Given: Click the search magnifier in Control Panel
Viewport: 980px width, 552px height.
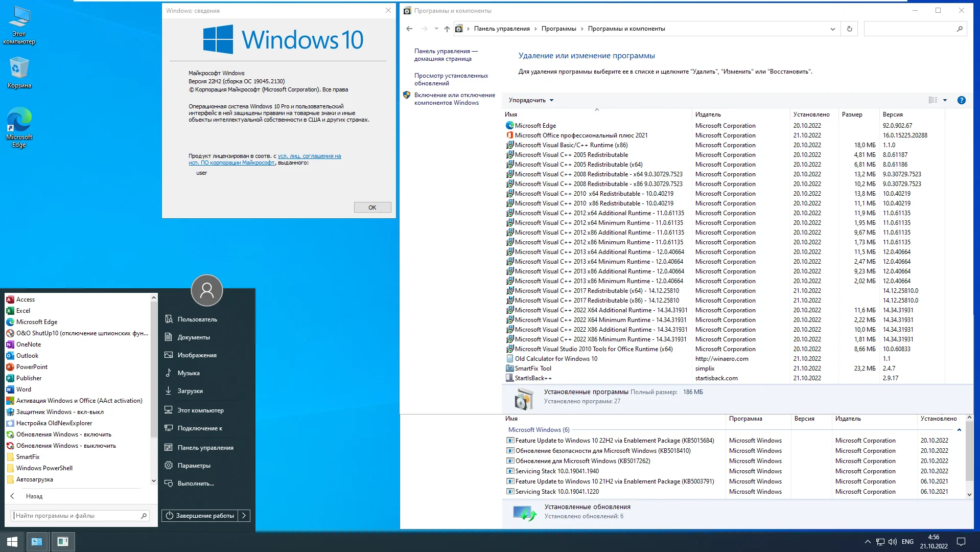Looking at the screenshot, I should click(x=959, y=29).
